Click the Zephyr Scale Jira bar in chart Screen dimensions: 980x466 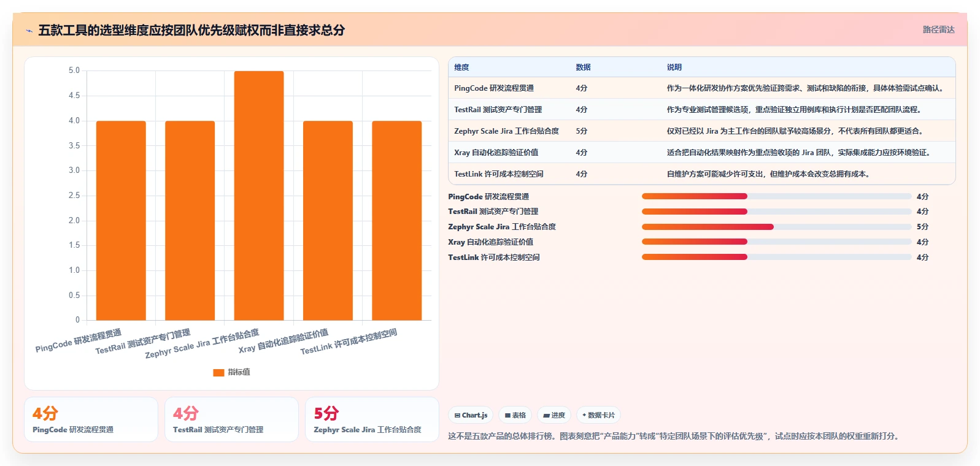pos(259,196)
